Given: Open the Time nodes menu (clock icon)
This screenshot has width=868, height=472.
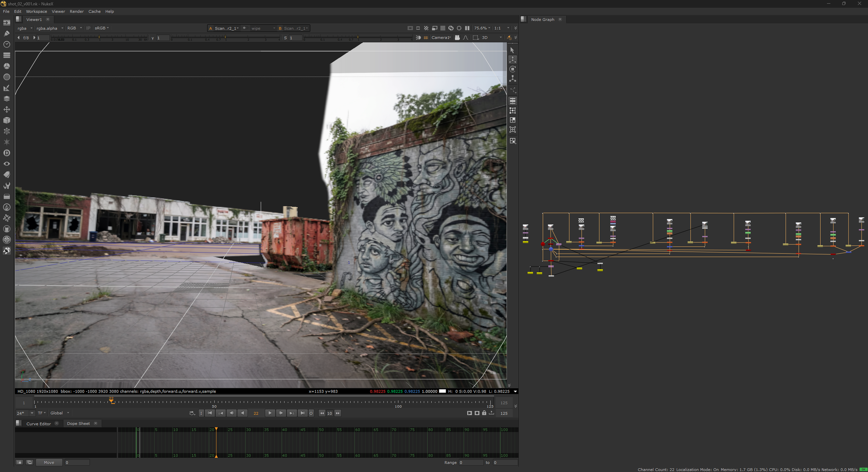Looking at the screenshot, I should 7,44.
